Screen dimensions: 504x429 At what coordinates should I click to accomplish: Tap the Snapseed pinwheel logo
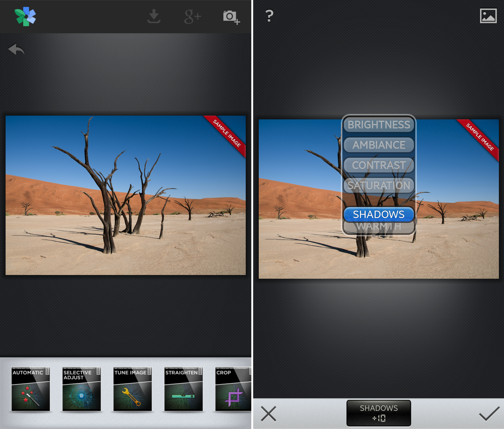click(x=25, y=17)
